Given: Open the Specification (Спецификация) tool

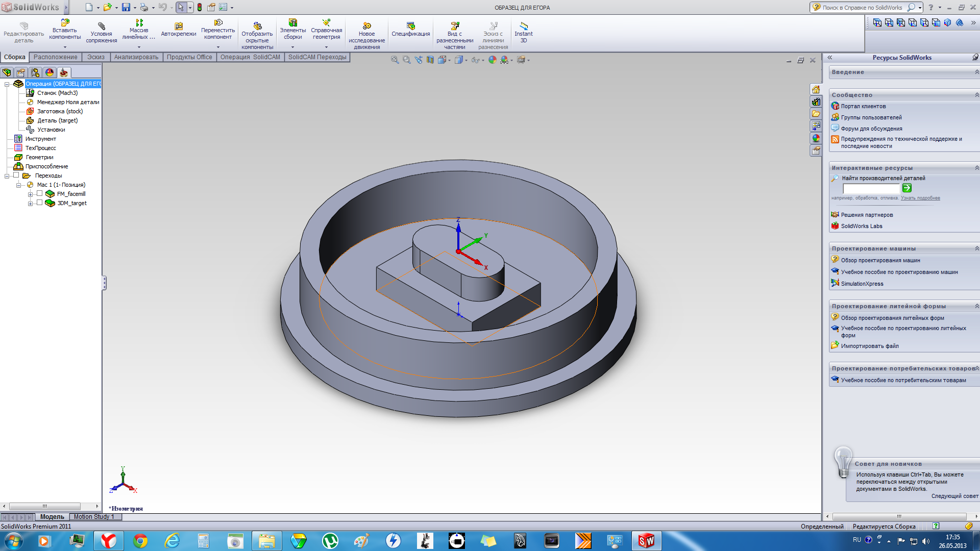Looking at the screenshot, I should point(410,26).
